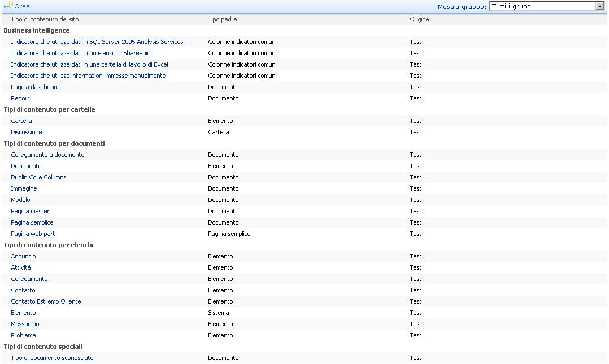Select Tipi di contenuto per cartelle heading

click(49, 109)
